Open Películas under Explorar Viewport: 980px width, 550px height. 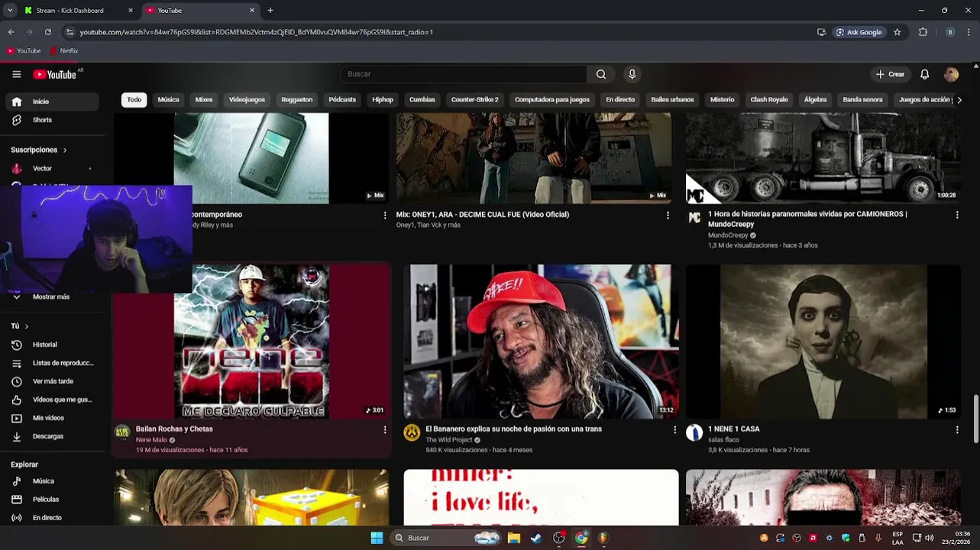click(52, 499)
